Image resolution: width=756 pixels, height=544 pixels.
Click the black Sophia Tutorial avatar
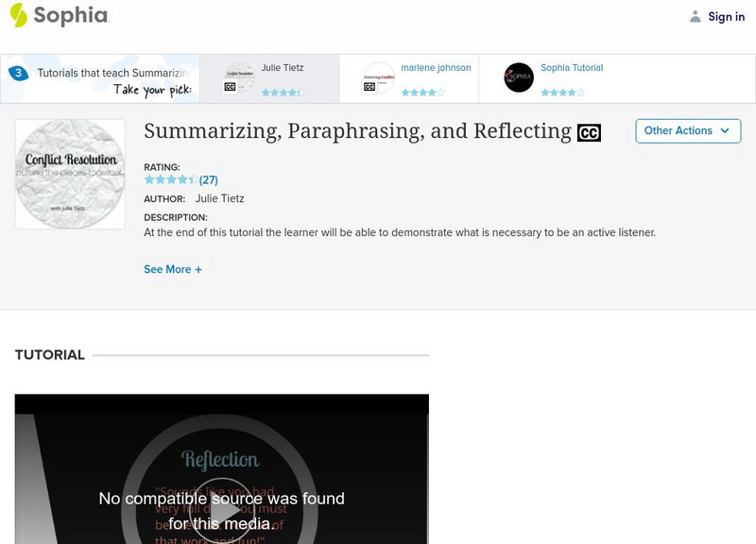pos(519,77)
